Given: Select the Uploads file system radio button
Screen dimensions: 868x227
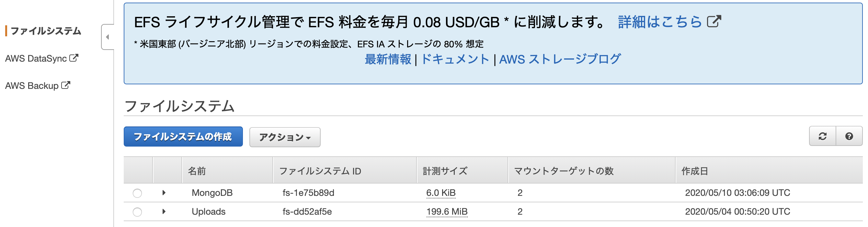Looking at the screenshot, I should click(x=137, y=212).
